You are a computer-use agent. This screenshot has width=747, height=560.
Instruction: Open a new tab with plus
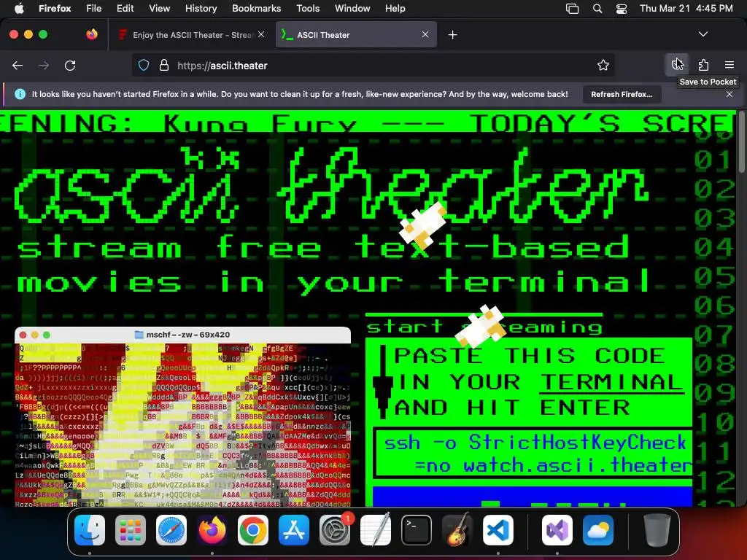(x=452, y=35)
